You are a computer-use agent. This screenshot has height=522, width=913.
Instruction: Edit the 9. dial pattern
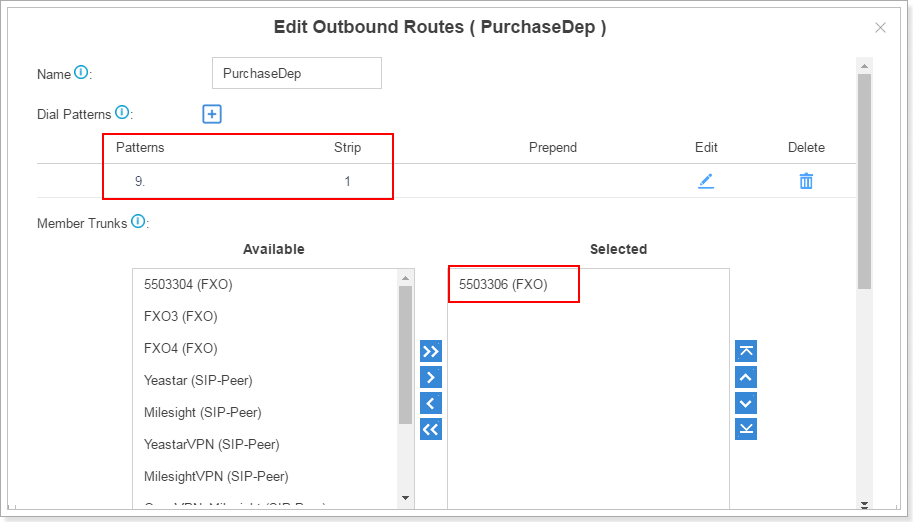tap(706, 181)
